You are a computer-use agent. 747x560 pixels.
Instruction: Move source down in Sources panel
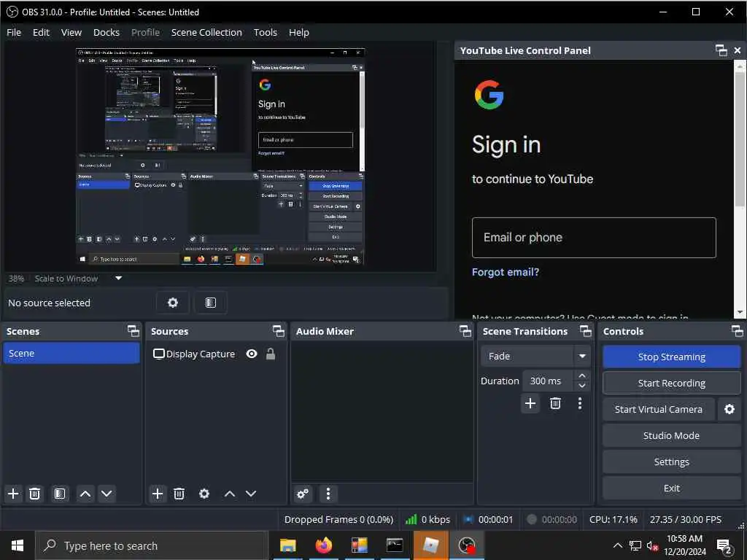pos(251,494)
